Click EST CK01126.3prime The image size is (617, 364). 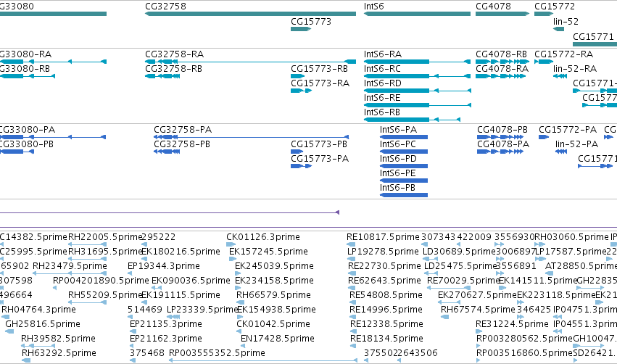tap(231, 244)
